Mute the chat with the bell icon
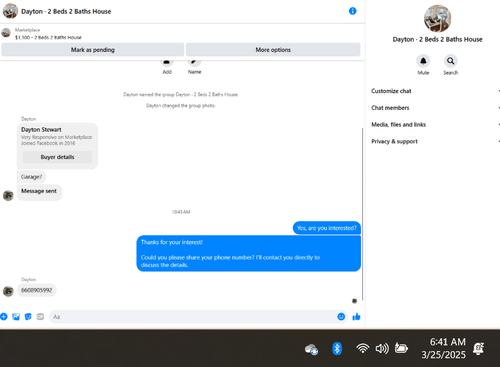Viewport: 500px width, 367px height. [x=423, y=61]
